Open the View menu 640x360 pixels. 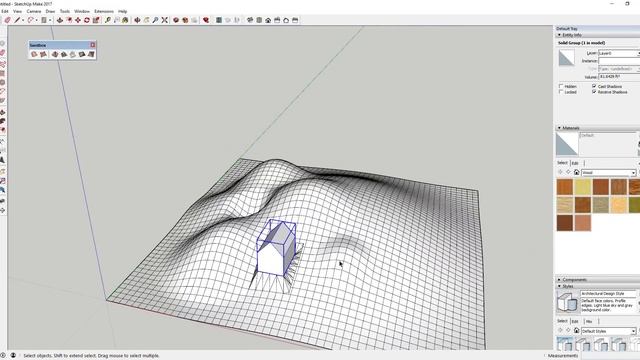coord(18,11)
